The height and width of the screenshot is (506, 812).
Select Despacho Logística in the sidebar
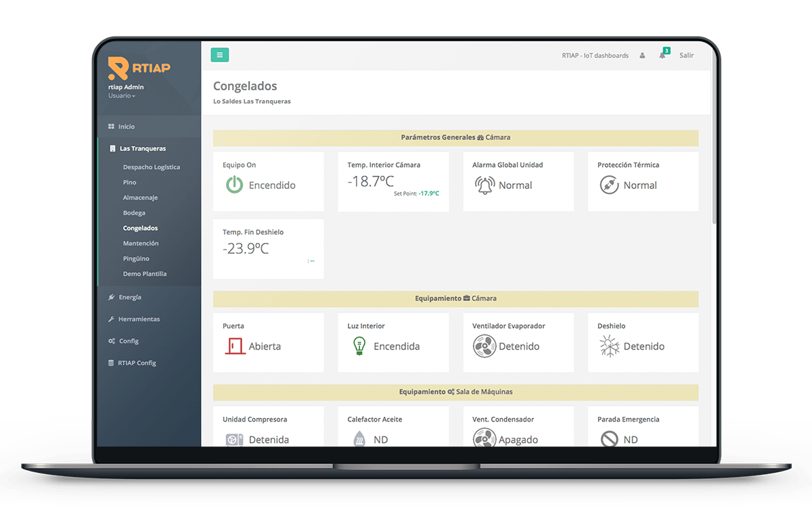pyautogui.click(x=152, y=167)
